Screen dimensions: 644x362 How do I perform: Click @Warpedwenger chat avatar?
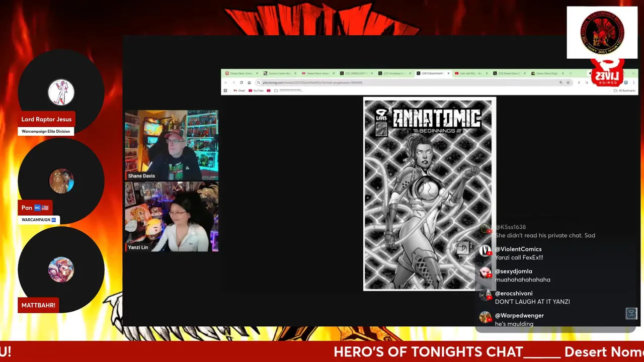point(485,317)
